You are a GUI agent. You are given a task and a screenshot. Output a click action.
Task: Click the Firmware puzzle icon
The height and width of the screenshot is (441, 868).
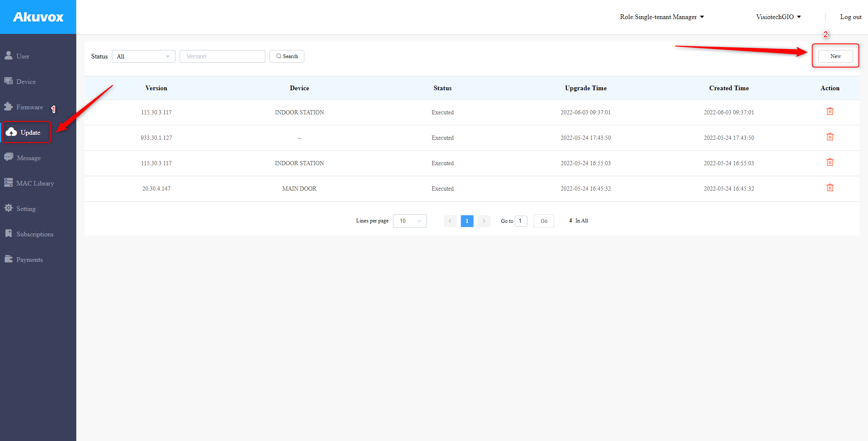click(9, 106)
